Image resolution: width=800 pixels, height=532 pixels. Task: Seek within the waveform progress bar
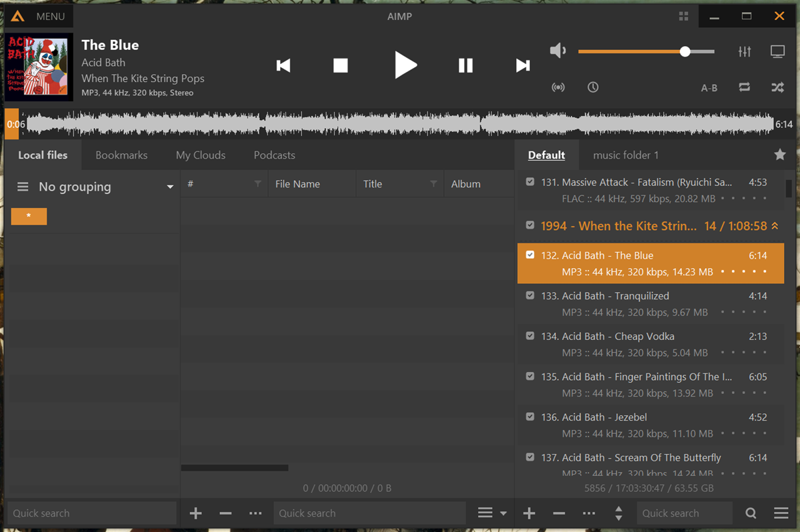click(399, 124)
